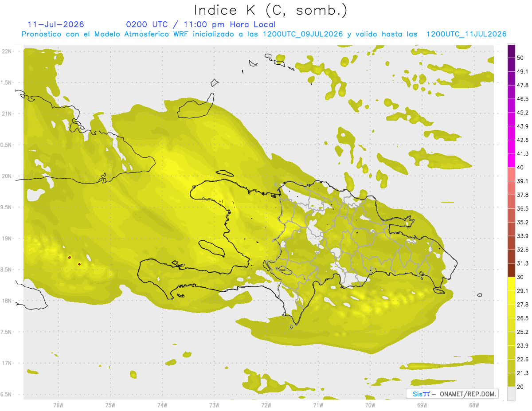Image resolution: width=532 pixels, height=411 pixels.
Task: Click the longitude axis label "68W"
Action: pyautogui.click(x=474, y=405)
